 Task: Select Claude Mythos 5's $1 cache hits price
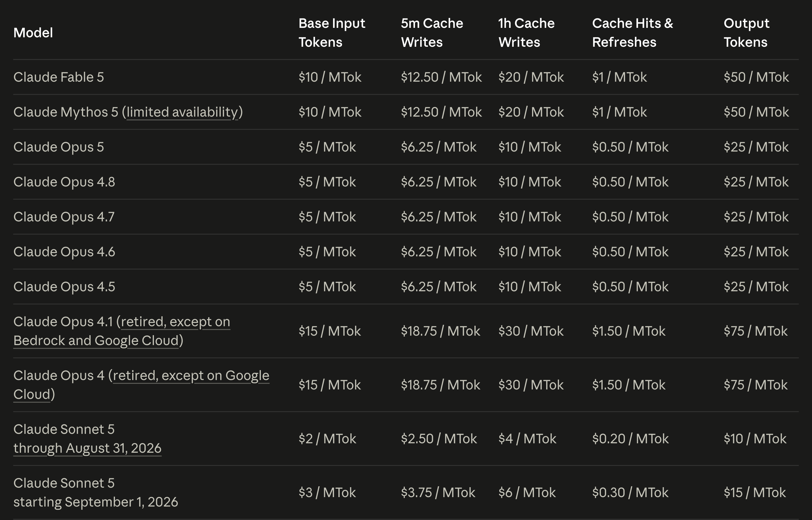[x=620, y=112]
